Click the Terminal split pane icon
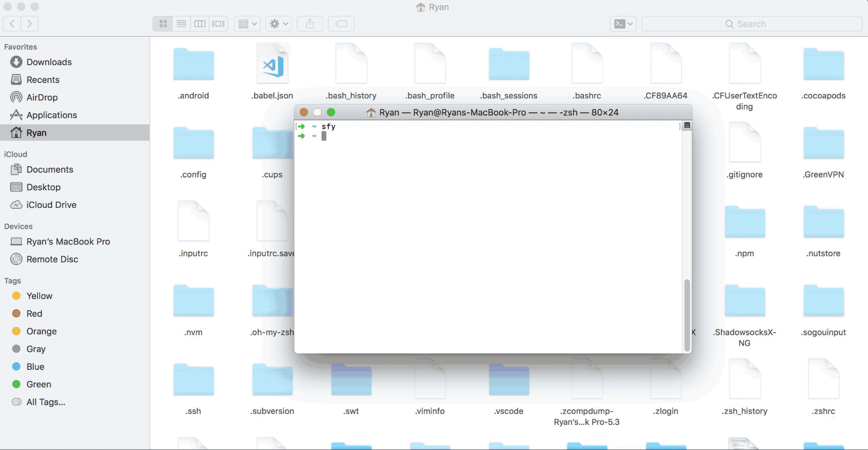This screenshot has width=868, height=450. pyautogui.click(x=687, y=125)
